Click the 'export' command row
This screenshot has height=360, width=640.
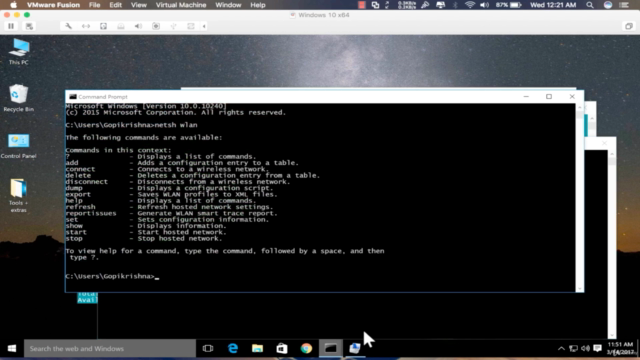point(171,194)
